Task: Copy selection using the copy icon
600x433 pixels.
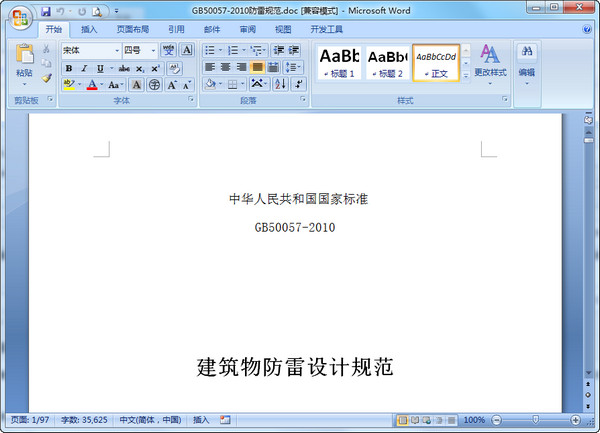Action: 46,63
